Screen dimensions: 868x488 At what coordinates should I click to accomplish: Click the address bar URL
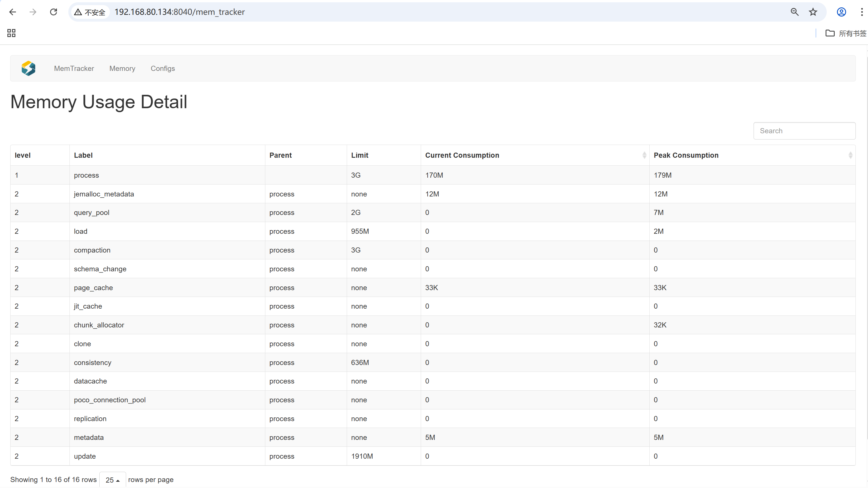[x=180, y=12]
